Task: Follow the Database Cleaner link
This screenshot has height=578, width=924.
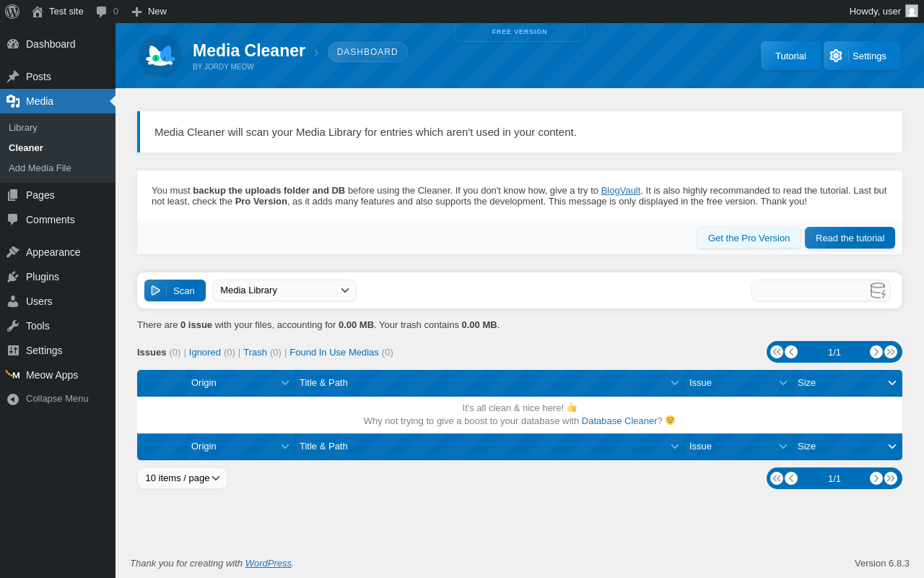Action: (619, 421)
